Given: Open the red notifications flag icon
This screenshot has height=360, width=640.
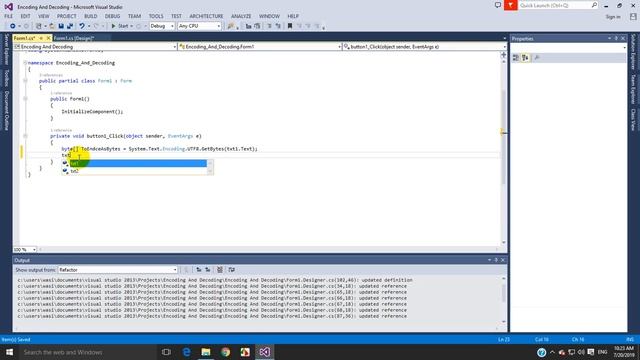Looking at the screenshot, I should coord(510,5).
